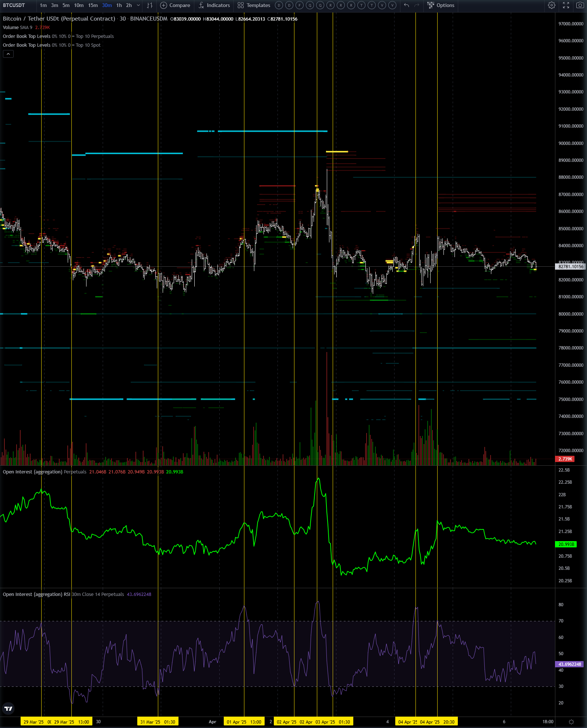Redo the chart action
The image size is (587, 728).
tap(417, 5)
